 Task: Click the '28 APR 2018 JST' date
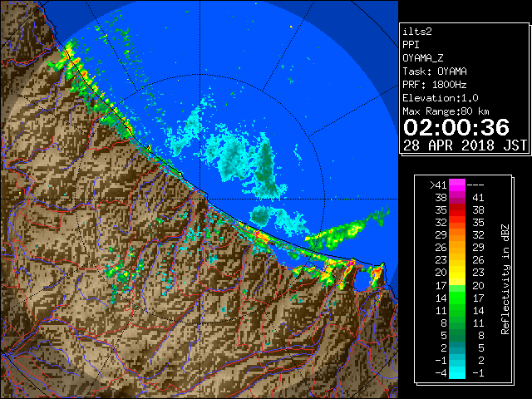click(465, 145)
